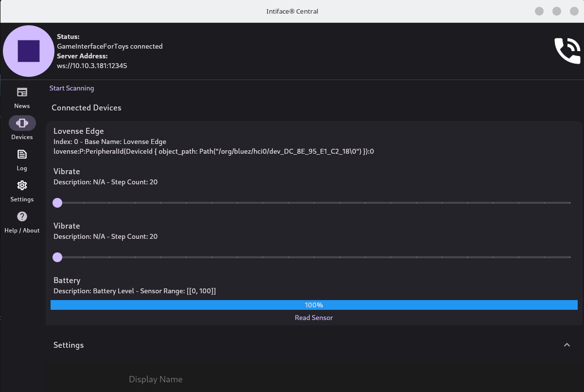Click Read Sensor for battery
This screenshot has height=392, width=584.
(x=314, y=318)
